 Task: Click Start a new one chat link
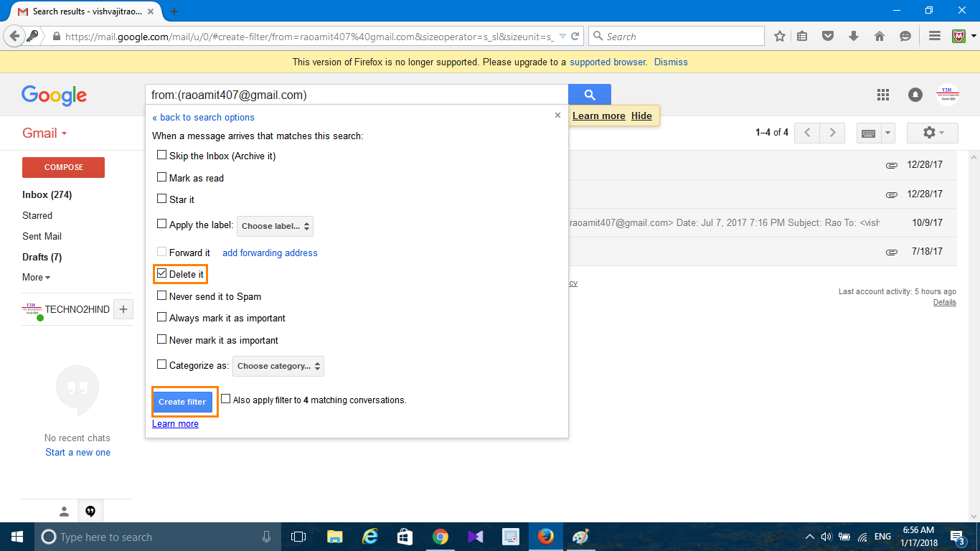(x=77, y=452)
